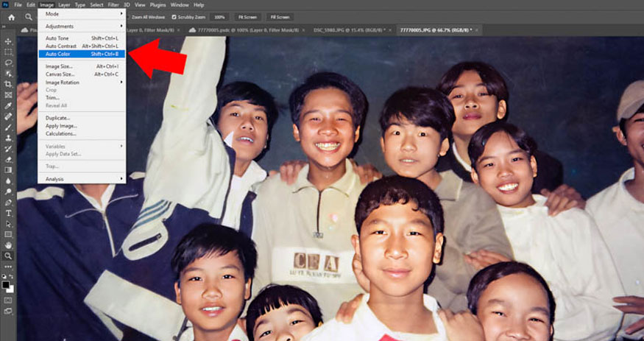The image size is (644, 341).
Task: Click the Home icon in options bar
Action: pos(12,17)
